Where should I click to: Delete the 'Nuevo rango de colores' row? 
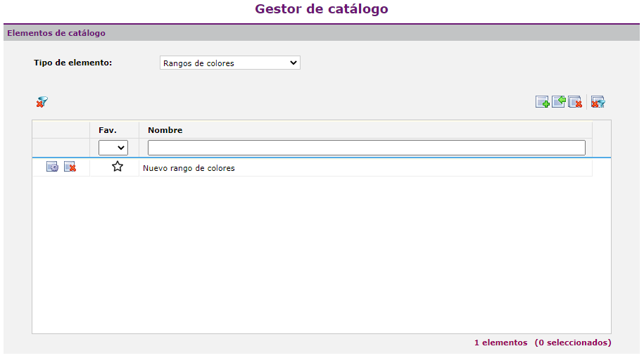70,167
